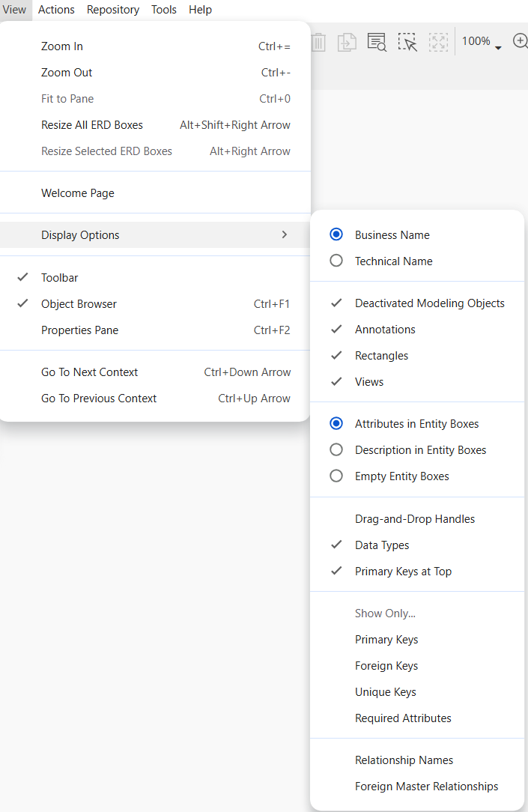
Task: Click the duplicate document toolbar icon
Action: click(x=347, y=42)
